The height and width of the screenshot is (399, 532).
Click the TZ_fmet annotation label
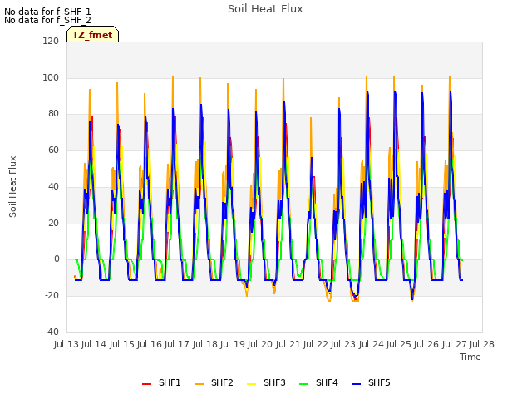pos(92,35)
